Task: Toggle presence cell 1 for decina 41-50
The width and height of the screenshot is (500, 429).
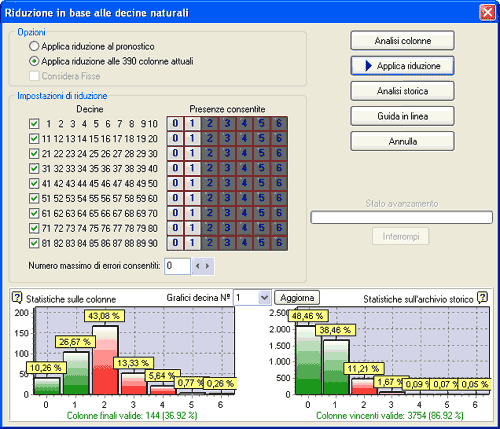Action: 193,183
